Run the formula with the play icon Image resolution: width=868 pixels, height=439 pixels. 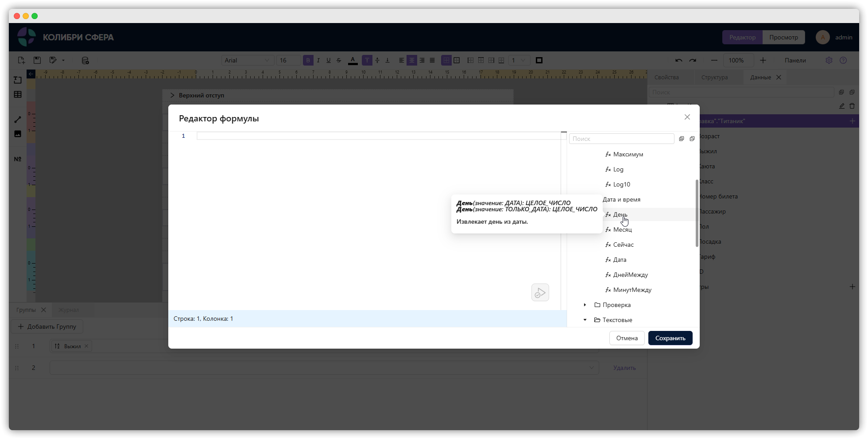click(x=540, y=292)
